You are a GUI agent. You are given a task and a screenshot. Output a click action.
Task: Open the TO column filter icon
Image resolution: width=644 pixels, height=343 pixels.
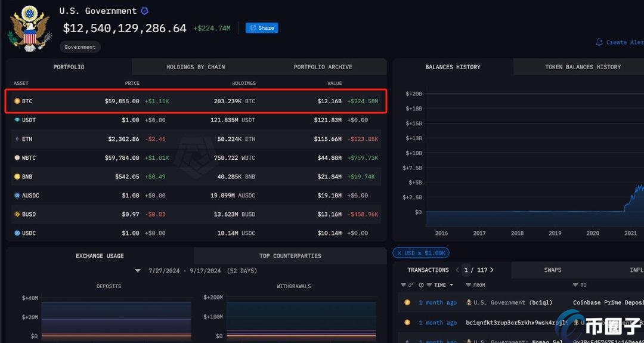(575, 285)
